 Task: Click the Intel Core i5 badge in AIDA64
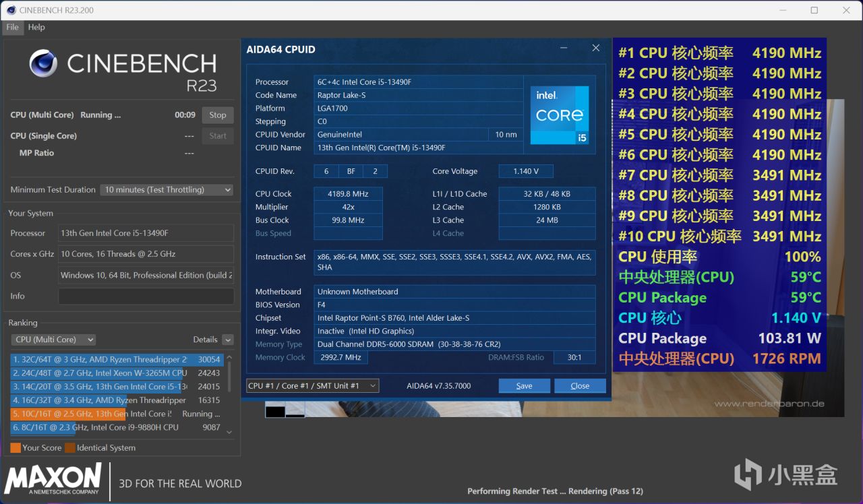(x=559, y=115)
